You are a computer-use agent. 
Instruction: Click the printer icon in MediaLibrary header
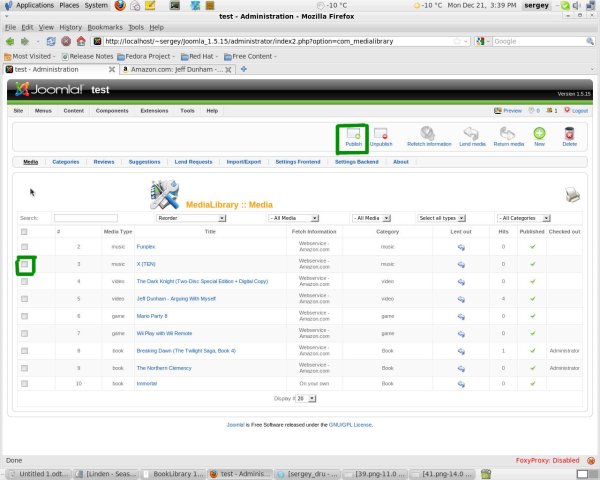pos(572,194)
